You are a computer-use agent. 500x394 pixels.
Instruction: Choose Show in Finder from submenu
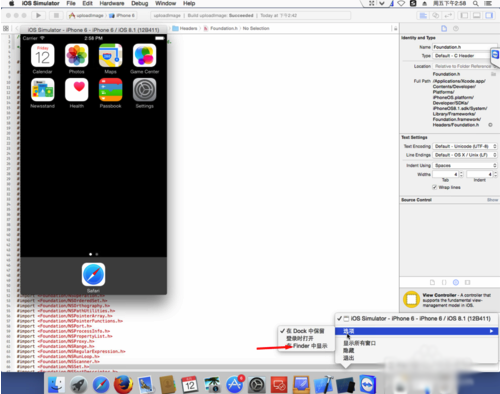click(307, 346)
